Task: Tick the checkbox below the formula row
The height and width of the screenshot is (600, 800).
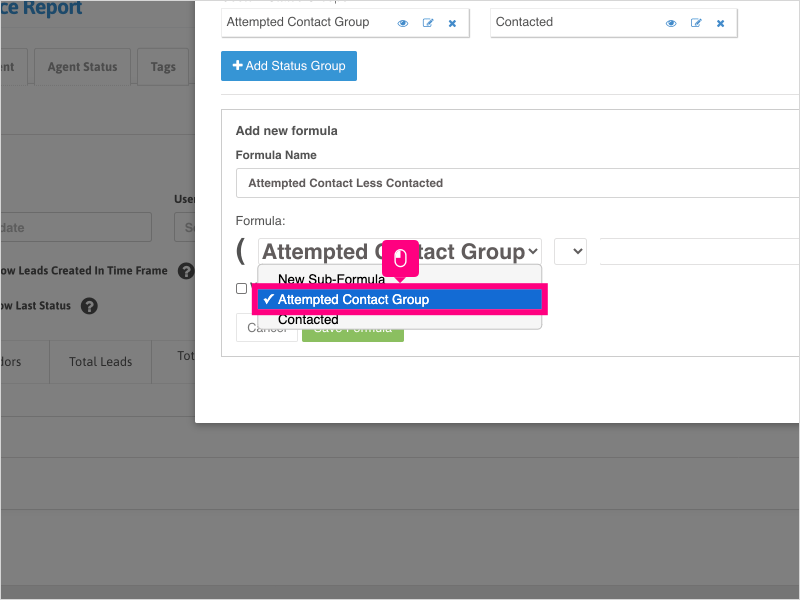Action: pos(241,289)
